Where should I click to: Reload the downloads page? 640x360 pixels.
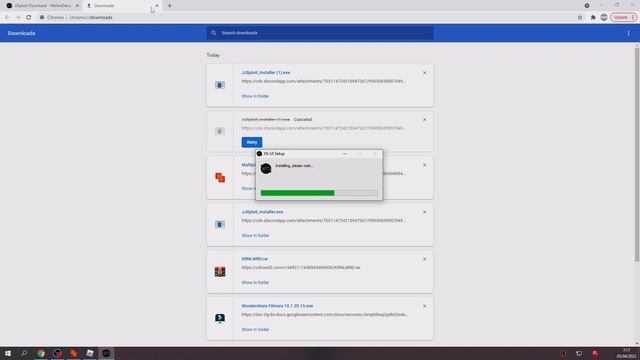point(29,18)
